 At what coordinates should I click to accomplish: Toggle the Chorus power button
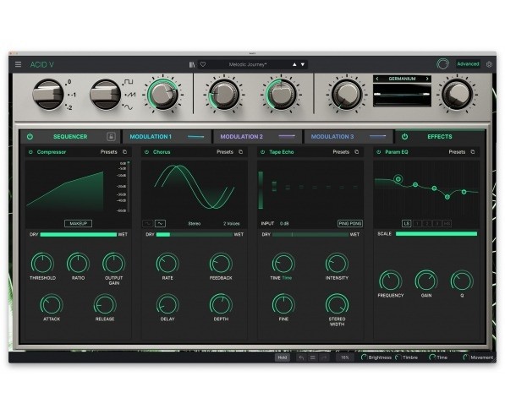click(146, 152)
